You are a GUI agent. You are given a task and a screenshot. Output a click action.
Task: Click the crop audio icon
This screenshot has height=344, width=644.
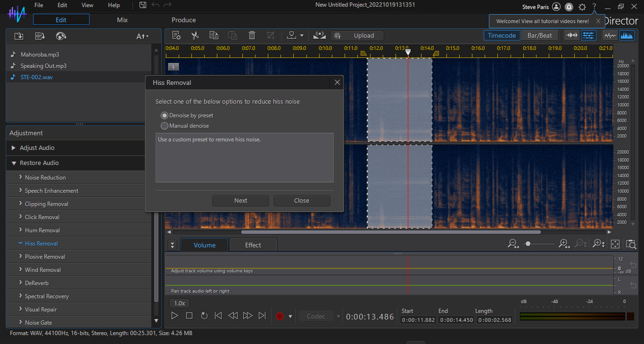coord(271,35)
